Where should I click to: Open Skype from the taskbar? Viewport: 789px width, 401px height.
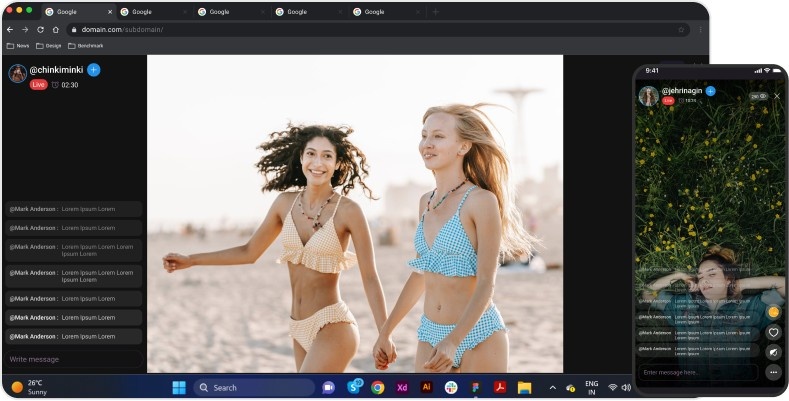point(354,387)
